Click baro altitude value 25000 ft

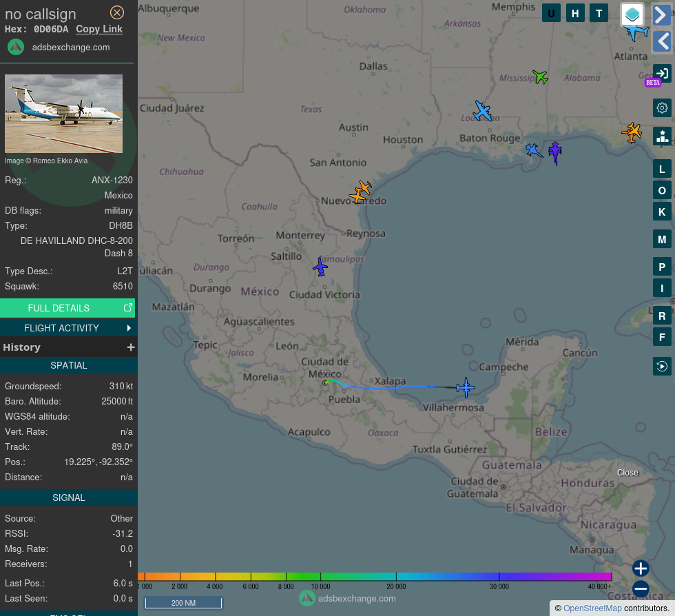click(117, 401)
